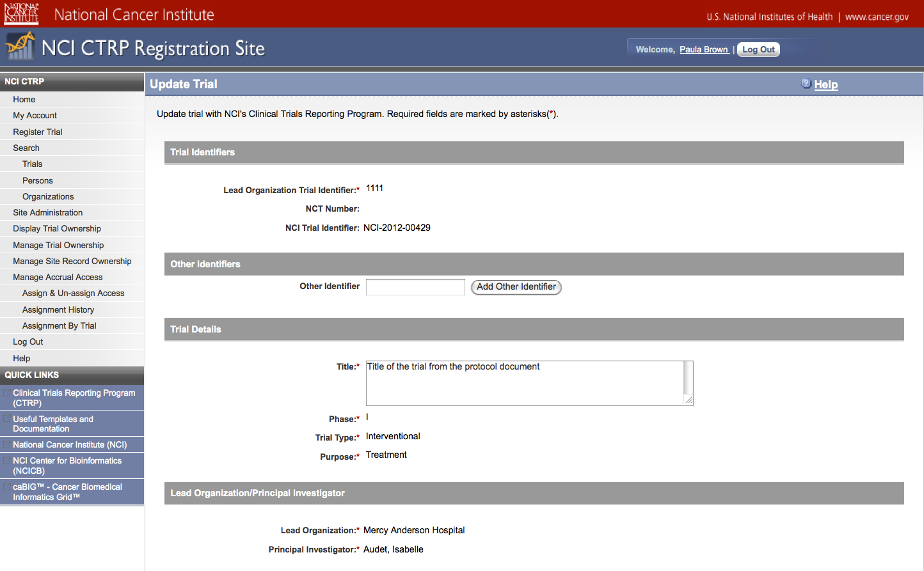Screen dimensions: 924x571
Task: Open the Help link in Update Trial header
Action: pos(825,84)
